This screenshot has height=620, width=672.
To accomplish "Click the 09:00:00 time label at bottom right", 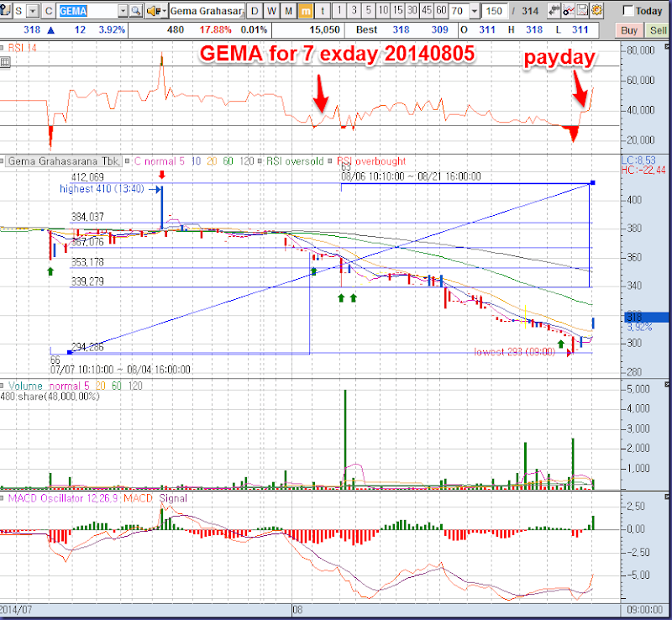I will coord(645,610).
